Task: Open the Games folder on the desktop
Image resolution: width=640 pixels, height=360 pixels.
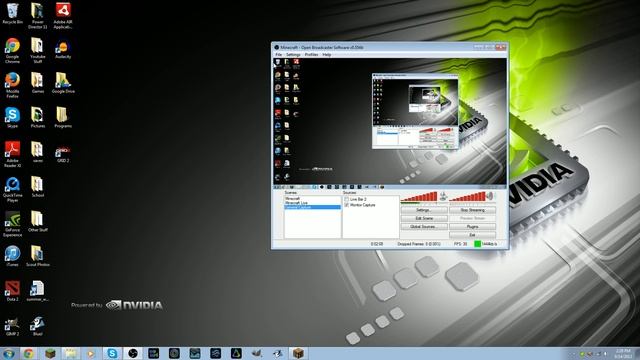Action: click(x=38, y=83)
